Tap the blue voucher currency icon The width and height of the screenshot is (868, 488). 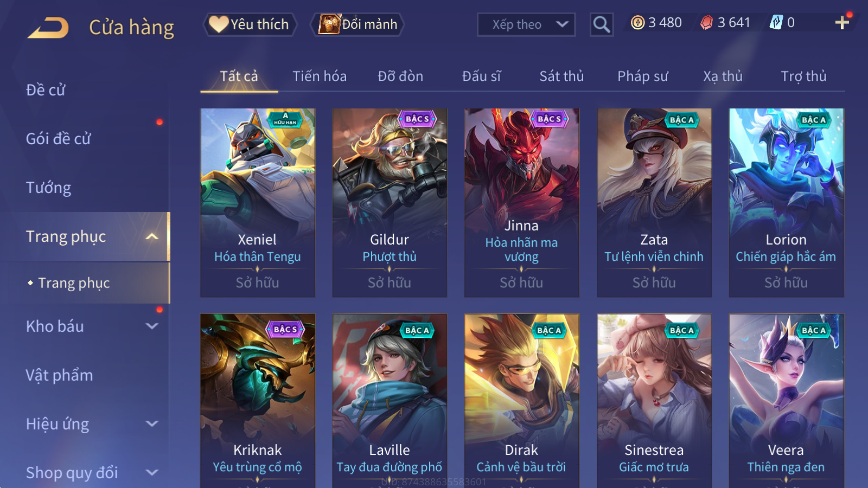pyautogui.click(x=776, y=22)
